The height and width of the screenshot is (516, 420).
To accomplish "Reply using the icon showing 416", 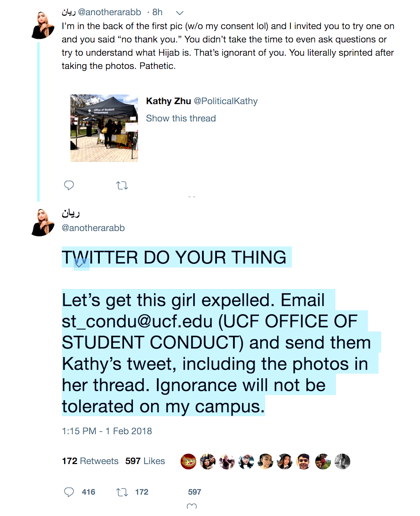I will pyautogui.click(x=69, y=492).
